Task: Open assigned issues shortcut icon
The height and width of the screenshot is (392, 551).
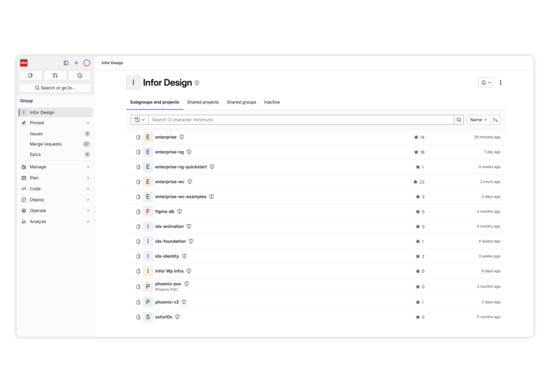Action: tap(31, 75)
